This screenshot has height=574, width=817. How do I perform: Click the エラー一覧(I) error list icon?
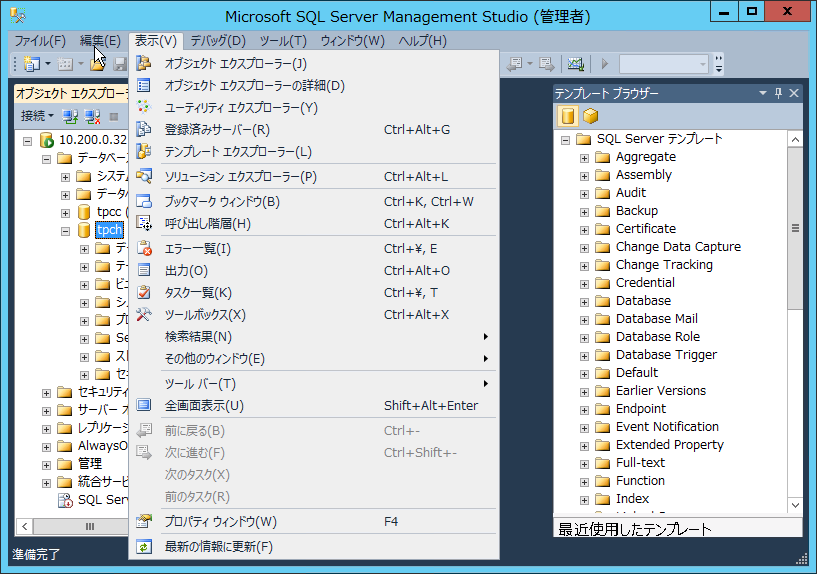click(144, 248)
